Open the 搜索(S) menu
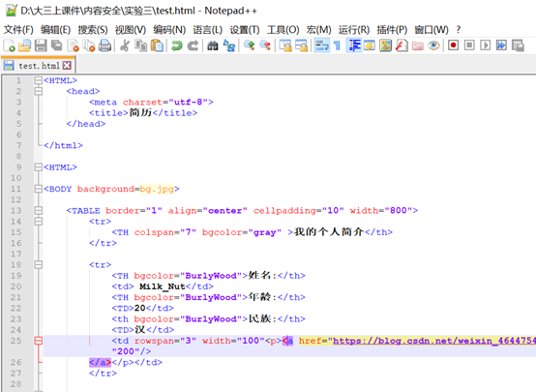This screenshot has height=392, width=536. pos(93,30)
